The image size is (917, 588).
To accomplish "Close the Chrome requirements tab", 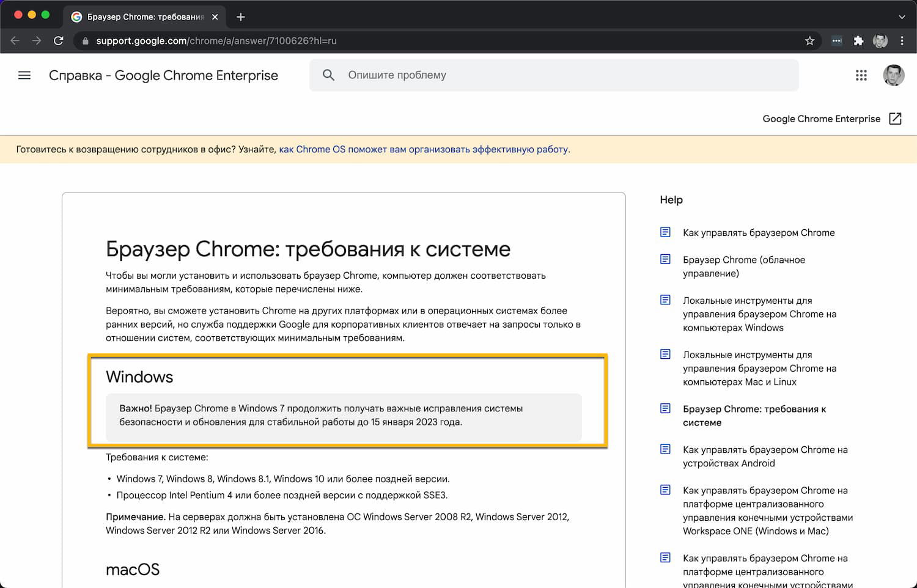I will [215, 17].
